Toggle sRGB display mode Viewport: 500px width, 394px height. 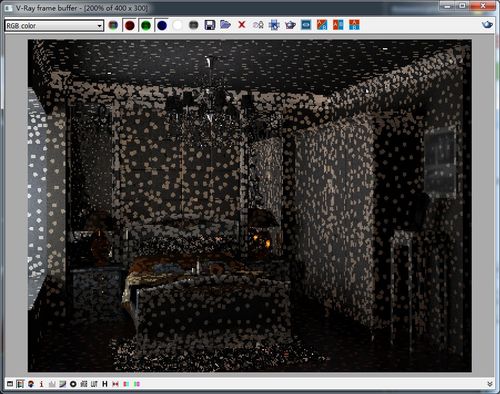pyautogui.click(x=84, y=384)
